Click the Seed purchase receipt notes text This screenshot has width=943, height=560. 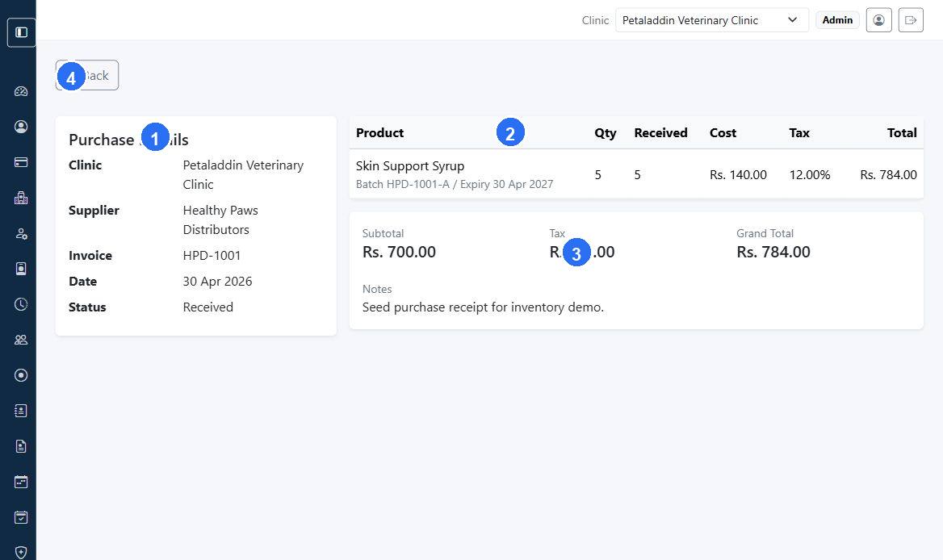click(483, 307)
